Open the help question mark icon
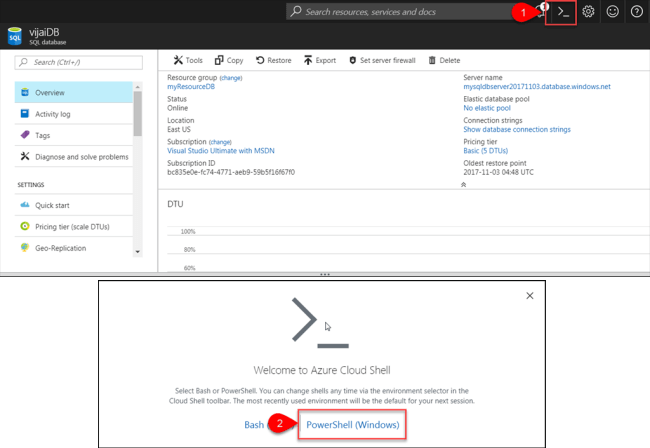Image resolution: width=650 pixels, height=448 pixels. (637, 12)
